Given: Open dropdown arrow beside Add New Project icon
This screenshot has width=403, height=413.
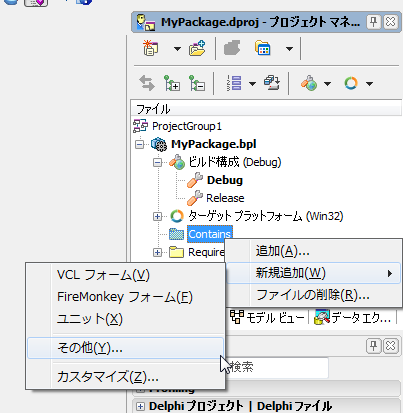Looking at the screenshot, I should (177, 49).
